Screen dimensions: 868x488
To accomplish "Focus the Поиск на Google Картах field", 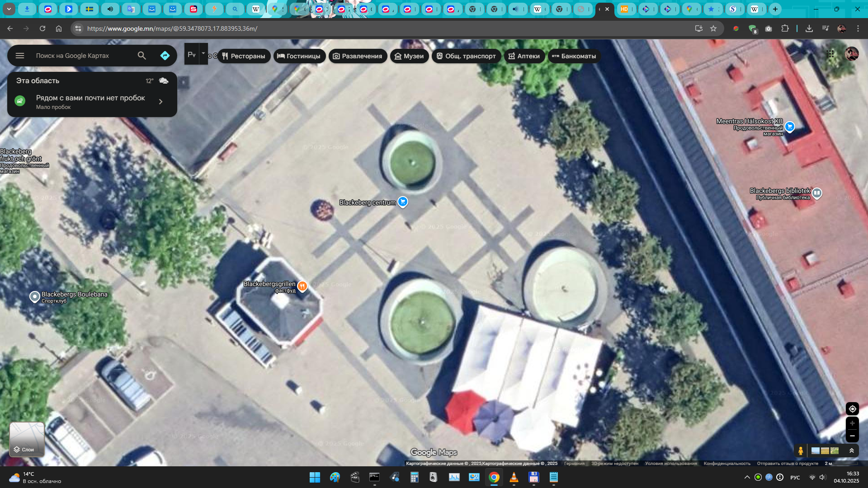I will click(81, 56).
